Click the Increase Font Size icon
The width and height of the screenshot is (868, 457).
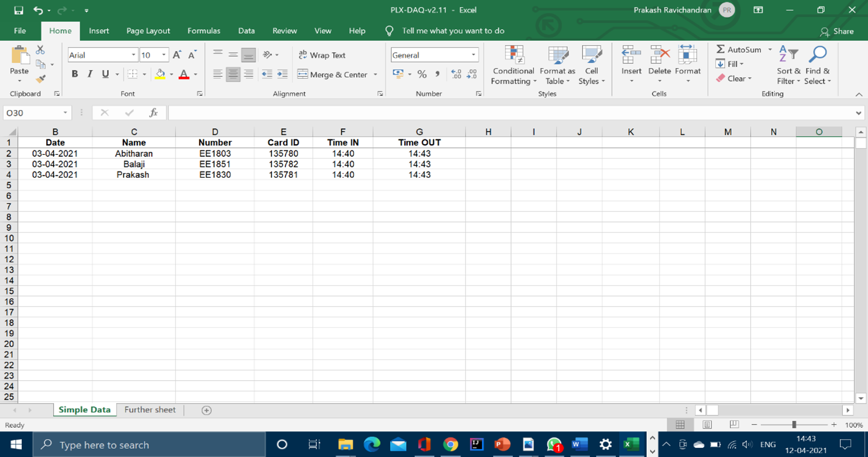click(x=176, y=55)
